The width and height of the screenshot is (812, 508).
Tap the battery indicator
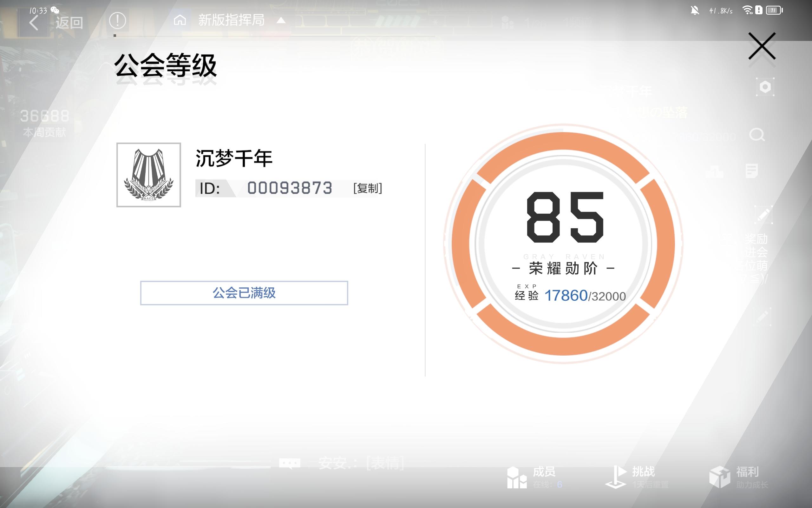(775, 10)
